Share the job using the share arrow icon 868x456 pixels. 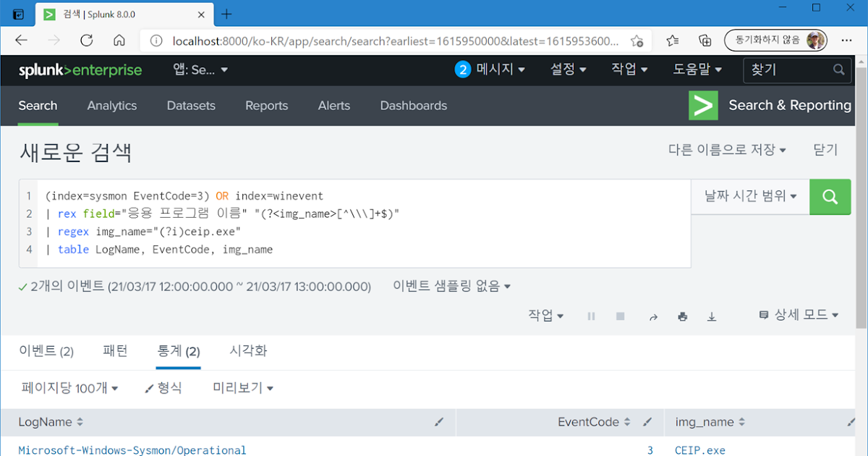click(653, 316)
